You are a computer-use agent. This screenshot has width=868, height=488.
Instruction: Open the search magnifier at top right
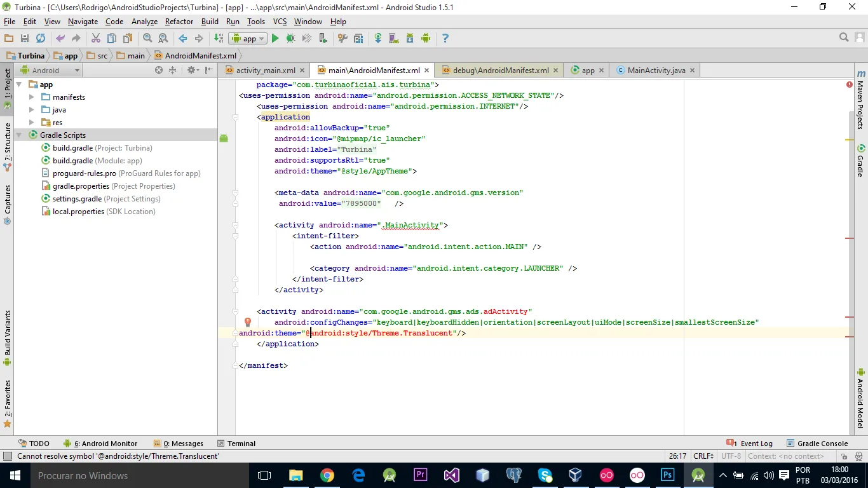point(844,38)
